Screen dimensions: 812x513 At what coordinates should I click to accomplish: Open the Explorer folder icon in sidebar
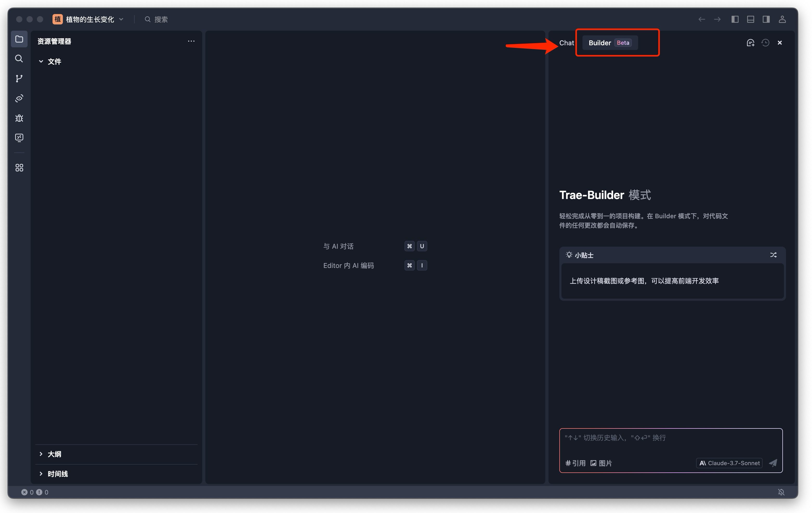coord(19,39)
